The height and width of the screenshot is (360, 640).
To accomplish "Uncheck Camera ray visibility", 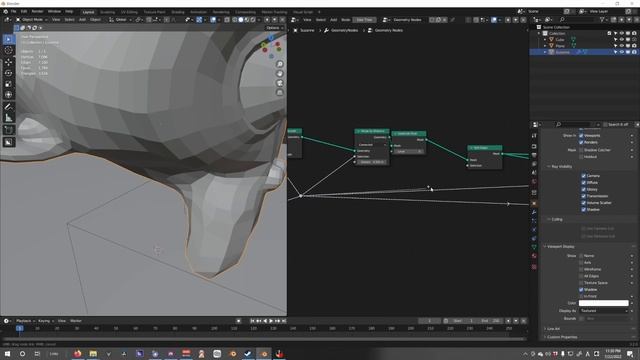I will tap(583, 176).
